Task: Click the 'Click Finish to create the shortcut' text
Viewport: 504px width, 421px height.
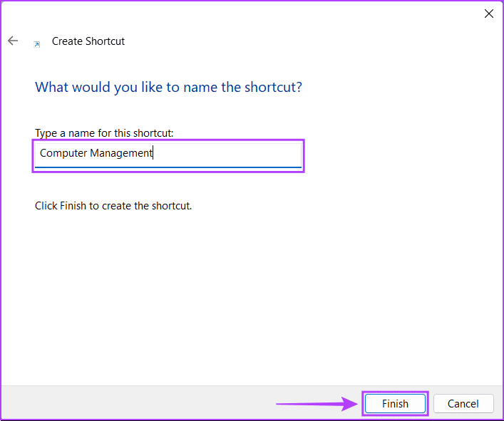Action: [113, 206]
